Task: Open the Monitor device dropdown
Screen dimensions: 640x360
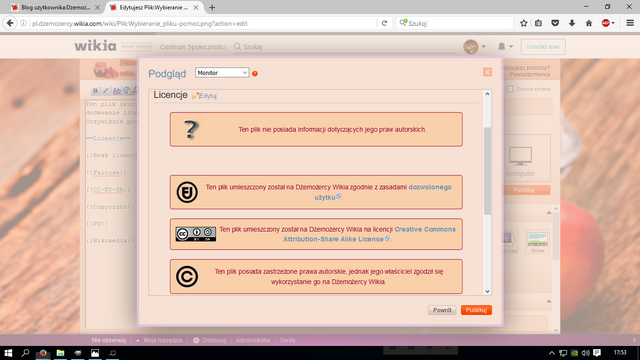Action: click(x=222, y=73)
